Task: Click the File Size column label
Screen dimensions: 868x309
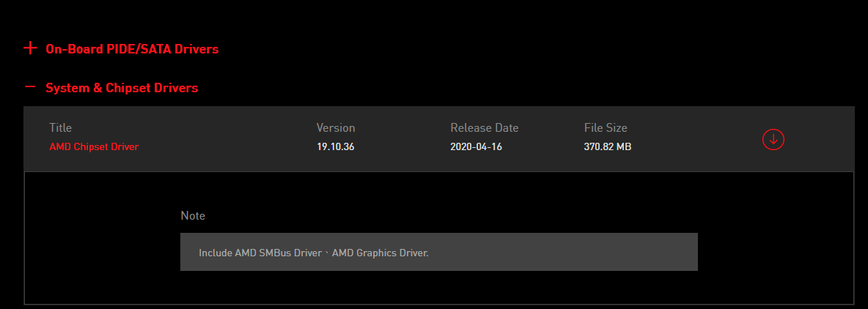Action: pyautogui.click(x=606, y=127)
